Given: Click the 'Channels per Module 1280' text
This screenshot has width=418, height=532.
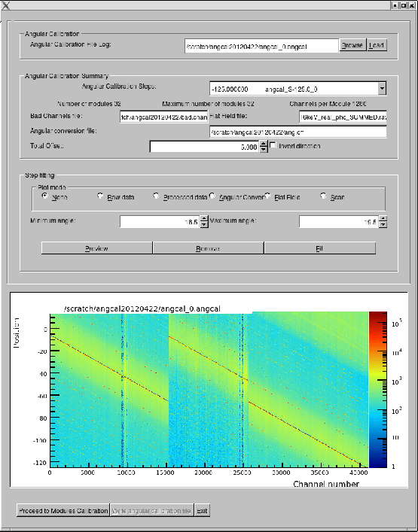Looking at the screenshot, I should click(x=328, y=104).
